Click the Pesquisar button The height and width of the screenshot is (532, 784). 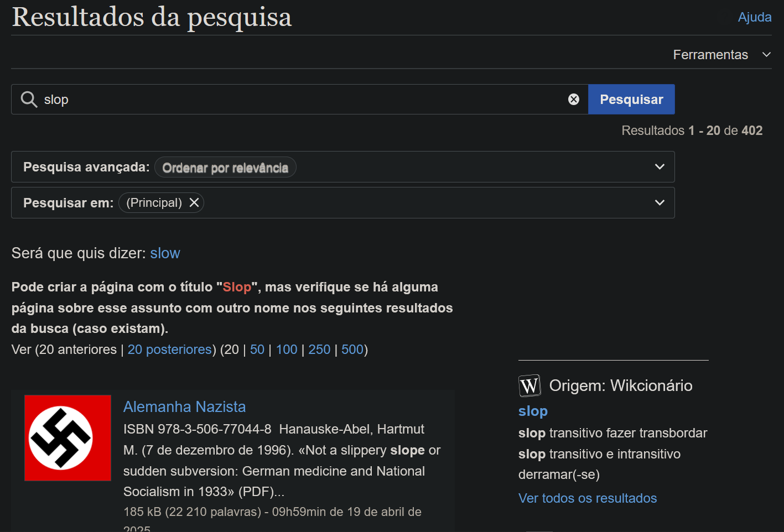coord(631,100)
